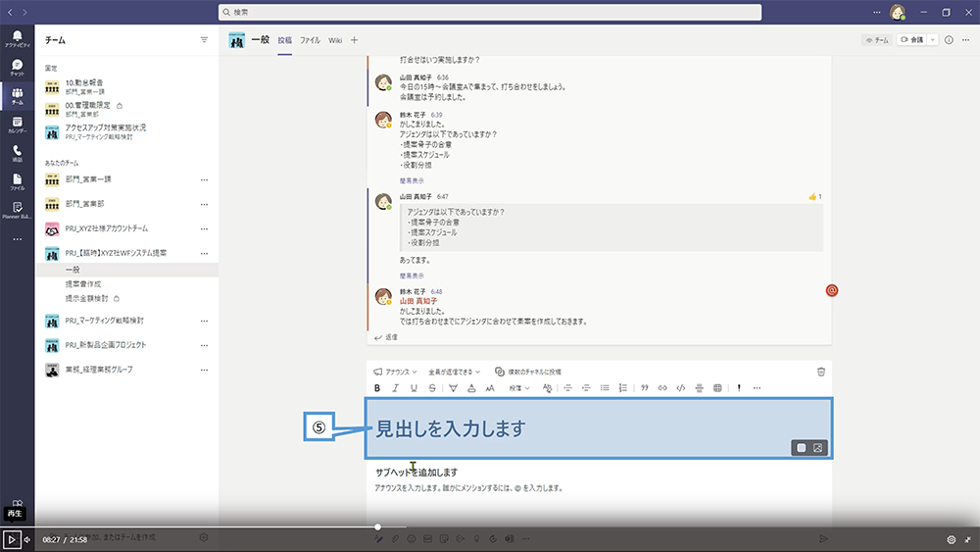Screen dimensions: 980x552
Task: Click the red mention indicator
Action: click(832, 290)
